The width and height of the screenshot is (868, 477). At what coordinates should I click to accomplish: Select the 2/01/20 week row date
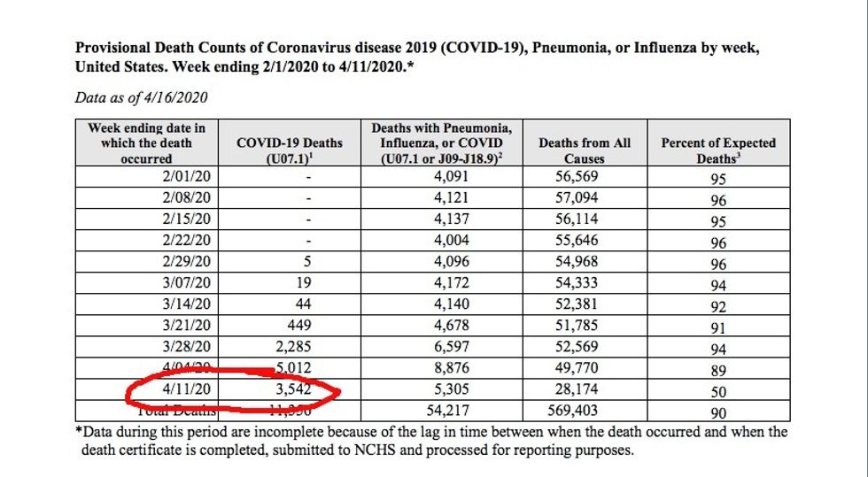182,176
